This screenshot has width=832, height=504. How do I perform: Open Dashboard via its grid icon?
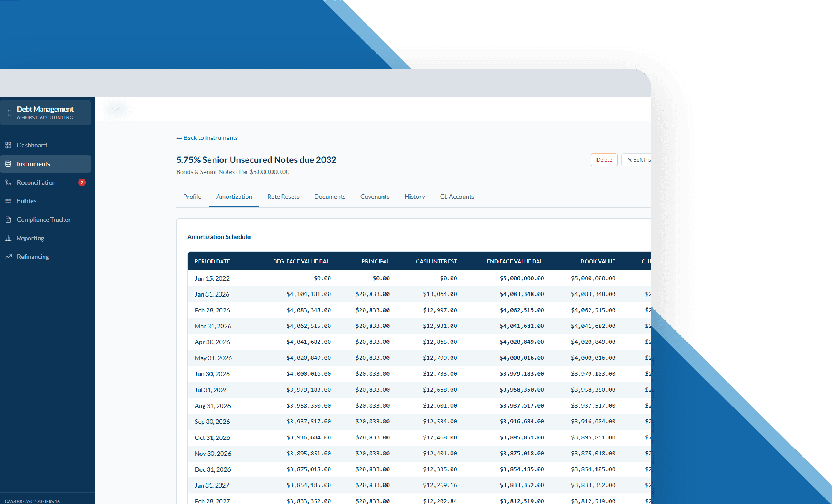point(8,145)
